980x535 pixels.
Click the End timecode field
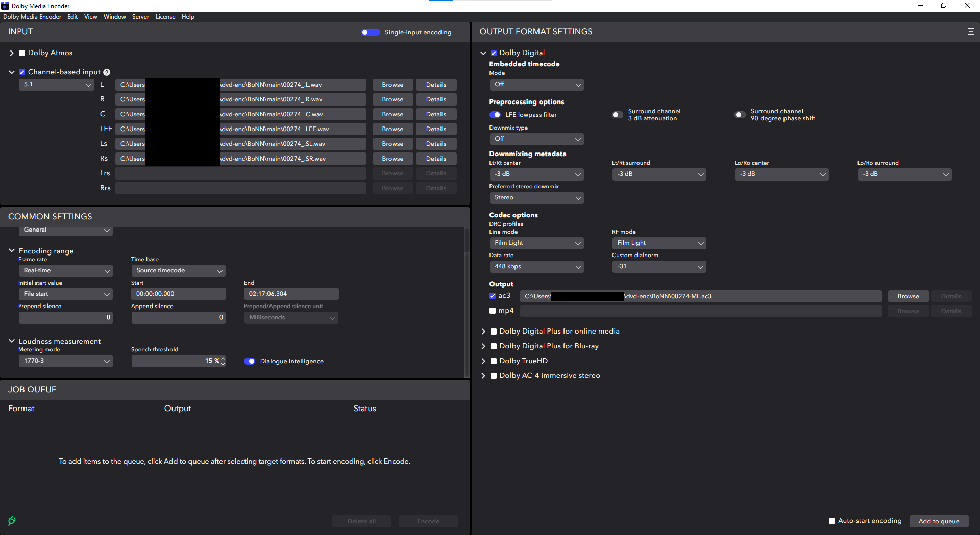point(291,294)
